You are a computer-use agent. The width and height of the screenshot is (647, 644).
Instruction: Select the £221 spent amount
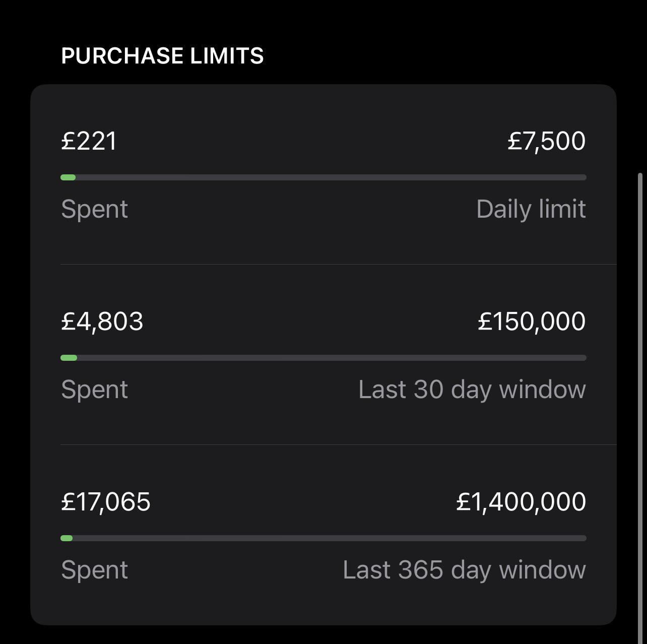pos(89,141)
